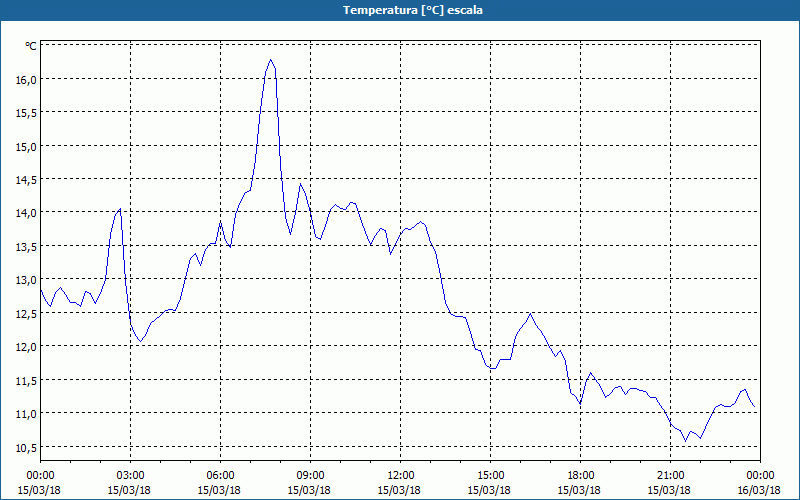Click the 11,5 y-axis label

point(26,380)
